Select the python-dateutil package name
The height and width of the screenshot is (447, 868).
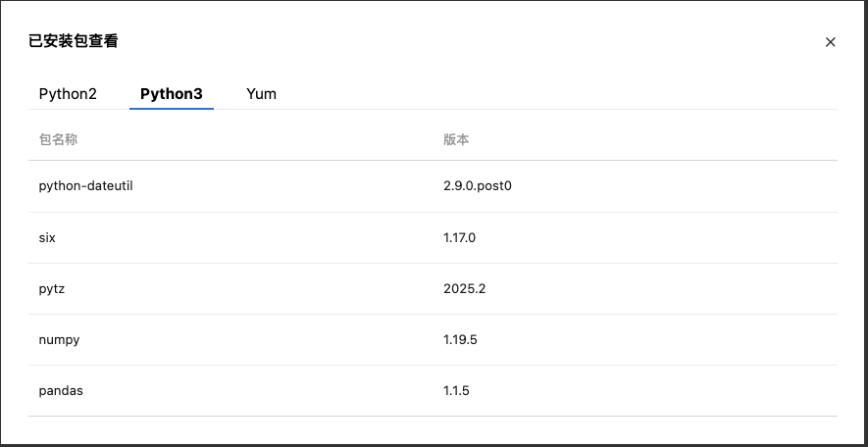click(85, 186)
